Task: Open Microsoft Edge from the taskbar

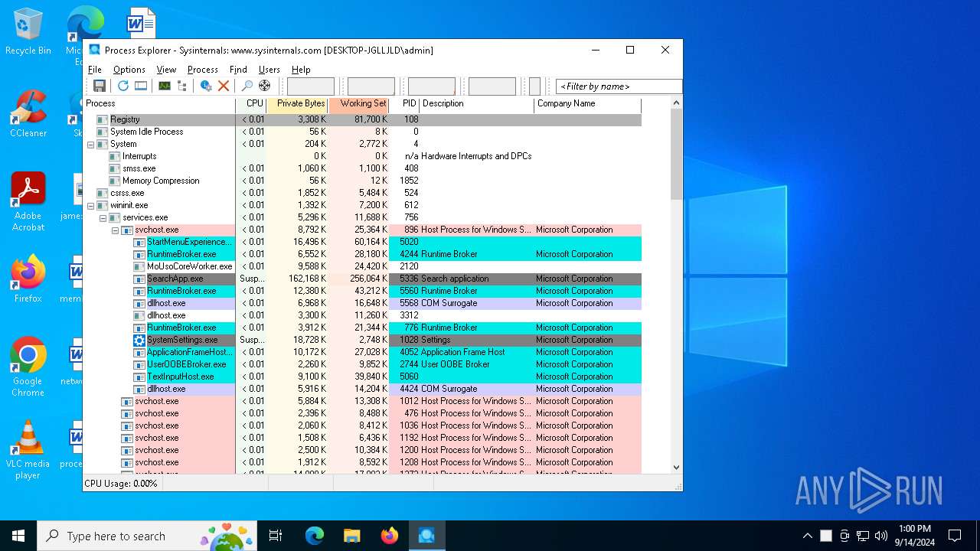Action: click(x=315, y=536)
